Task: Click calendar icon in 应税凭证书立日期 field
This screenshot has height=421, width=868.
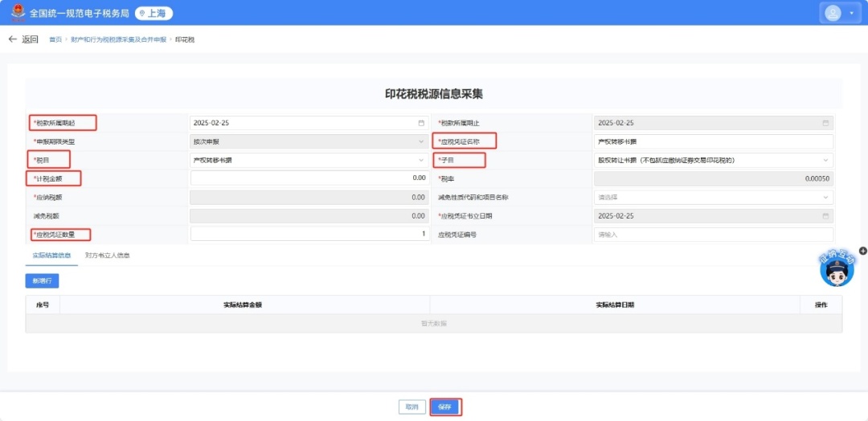Action: coord(825,216)
